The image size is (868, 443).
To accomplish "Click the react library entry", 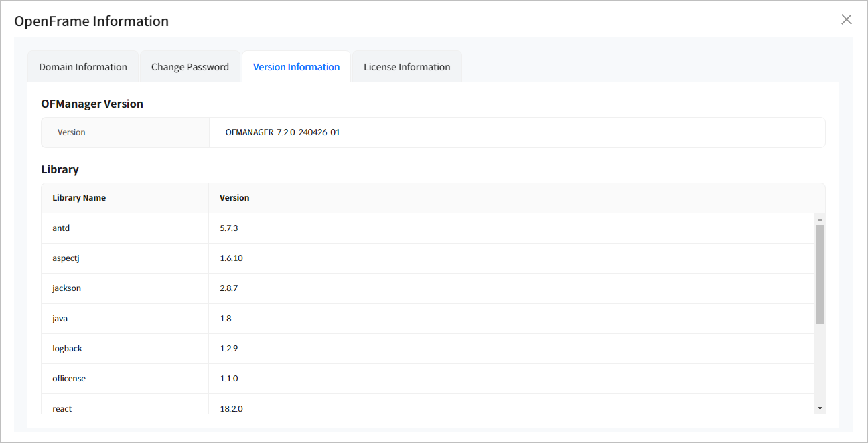I will pos(62,408).
